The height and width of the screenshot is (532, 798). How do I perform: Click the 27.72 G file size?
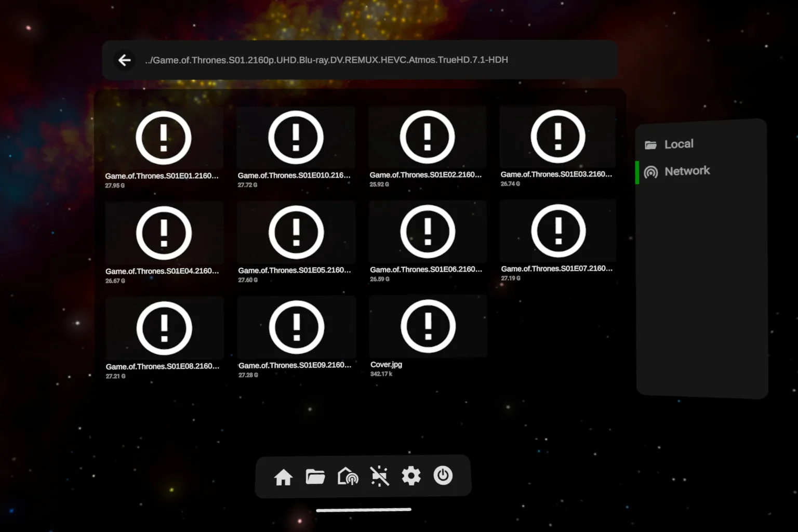[247, 185]
